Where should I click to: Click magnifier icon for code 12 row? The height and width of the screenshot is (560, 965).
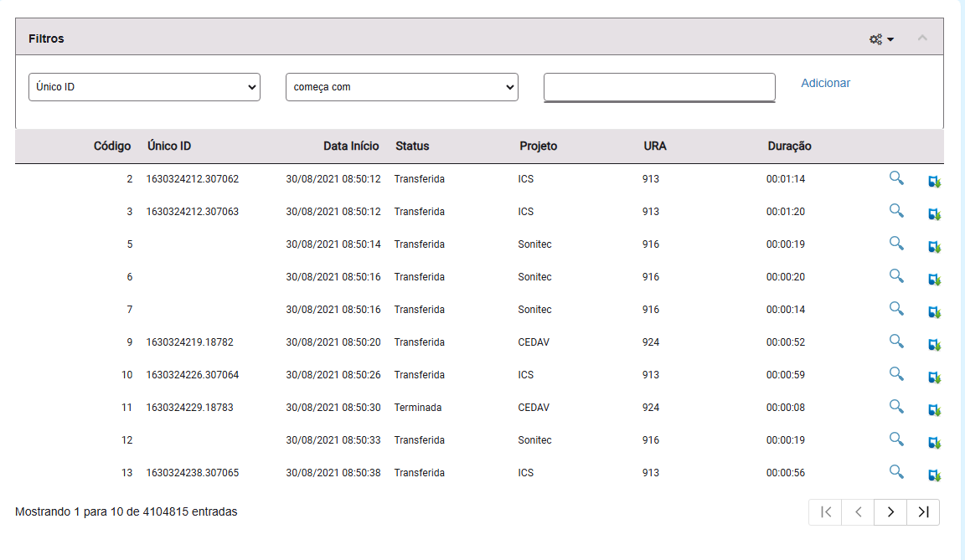click(x=896, y=439)
